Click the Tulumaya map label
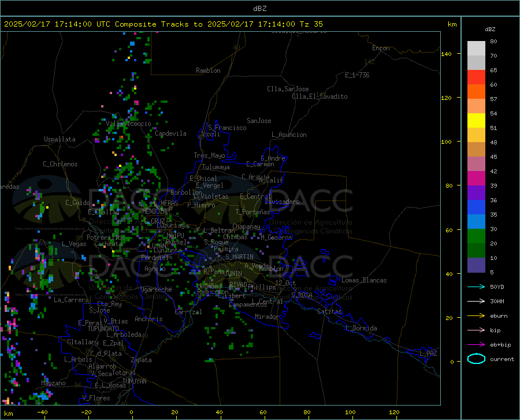The width and height of the screenshot is (520, 420). (x=216, y=167)
